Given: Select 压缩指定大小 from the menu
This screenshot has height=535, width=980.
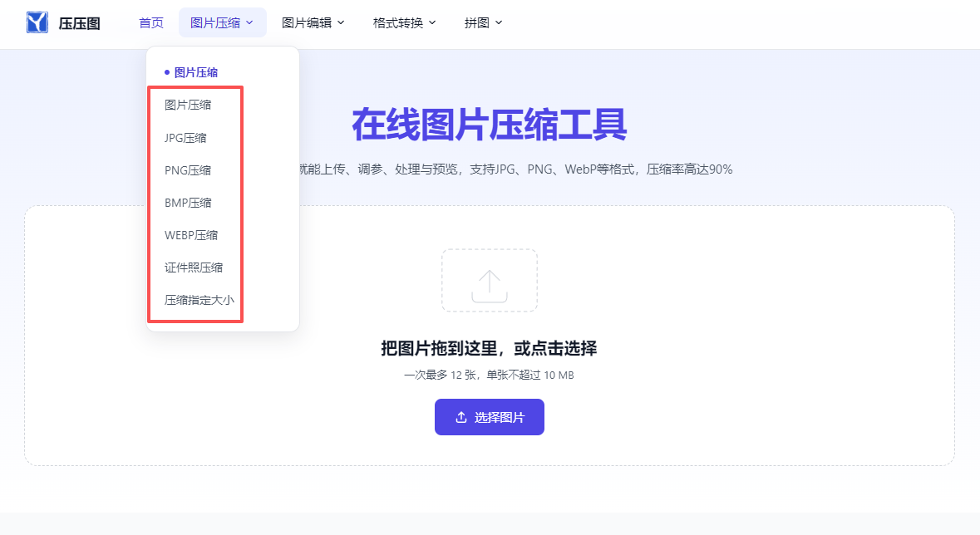Looking at the screenshot, I should coord(199,300).
